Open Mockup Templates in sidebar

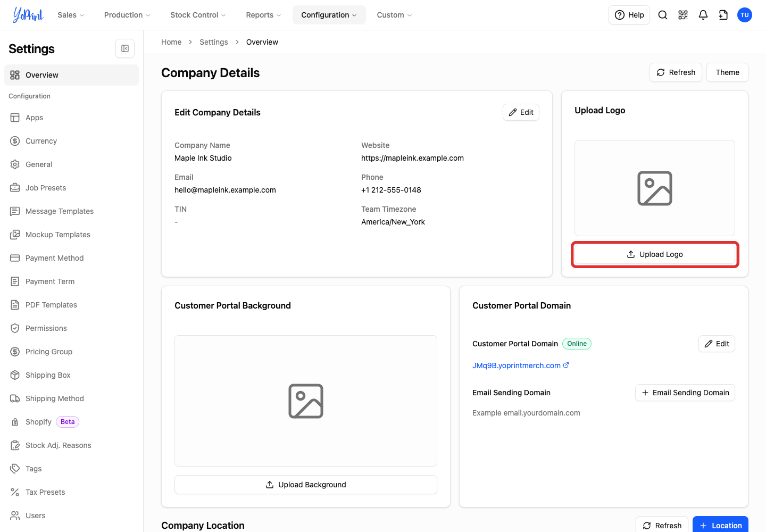(x=71, y=235)
